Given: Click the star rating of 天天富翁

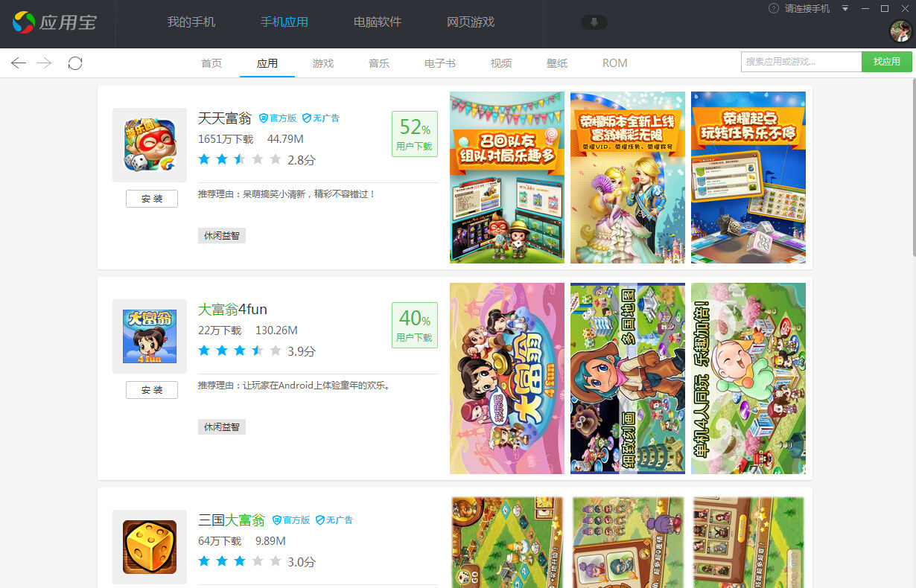Looking at the screenshot, I should pyautogui.click(x=240, y=159).
